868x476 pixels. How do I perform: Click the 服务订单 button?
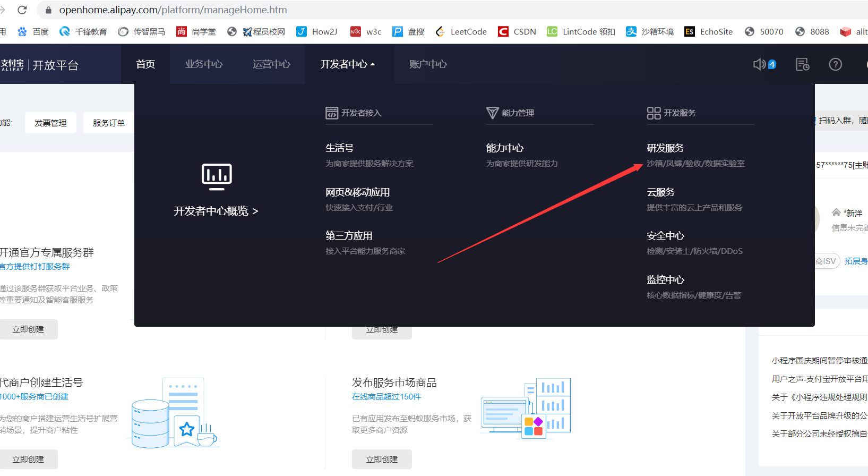point(109,123)
